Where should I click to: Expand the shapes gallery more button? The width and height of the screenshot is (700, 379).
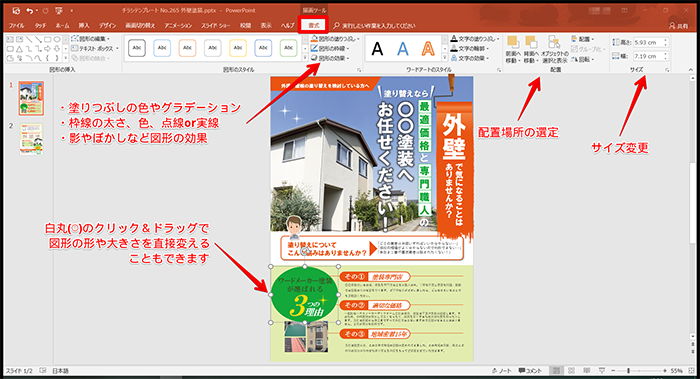66,58
